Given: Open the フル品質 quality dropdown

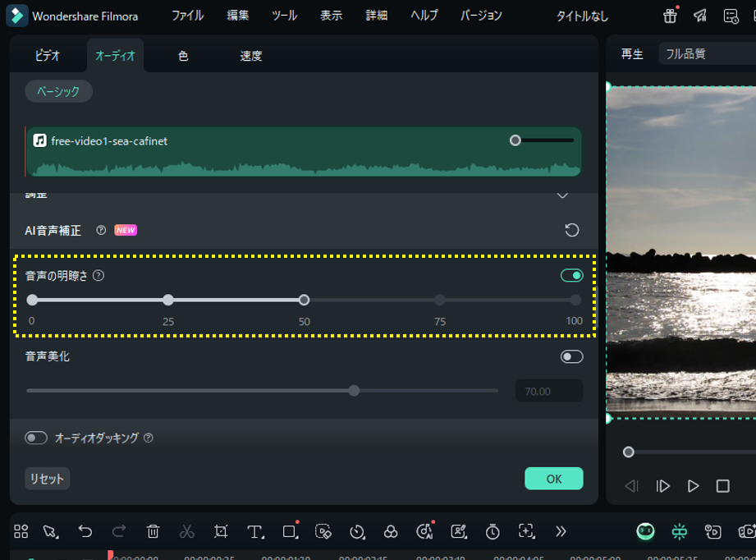Looking at the screenshot, I should tap(686, 53).
